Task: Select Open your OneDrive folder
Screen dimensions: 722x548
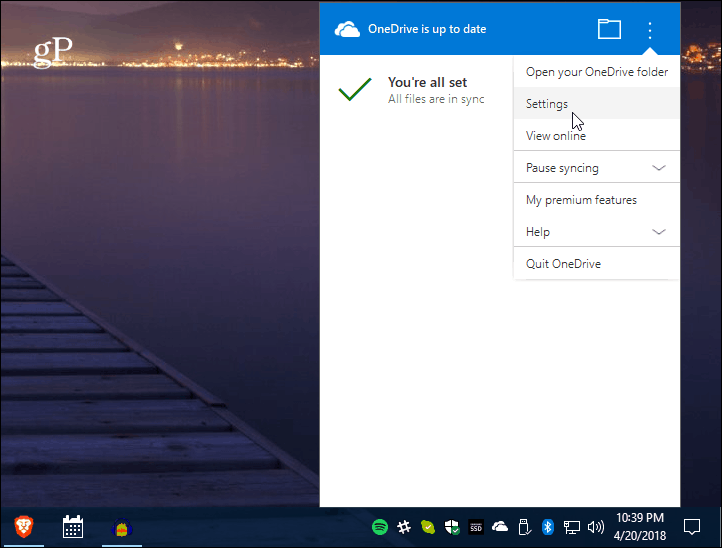Action: [596, 72]
